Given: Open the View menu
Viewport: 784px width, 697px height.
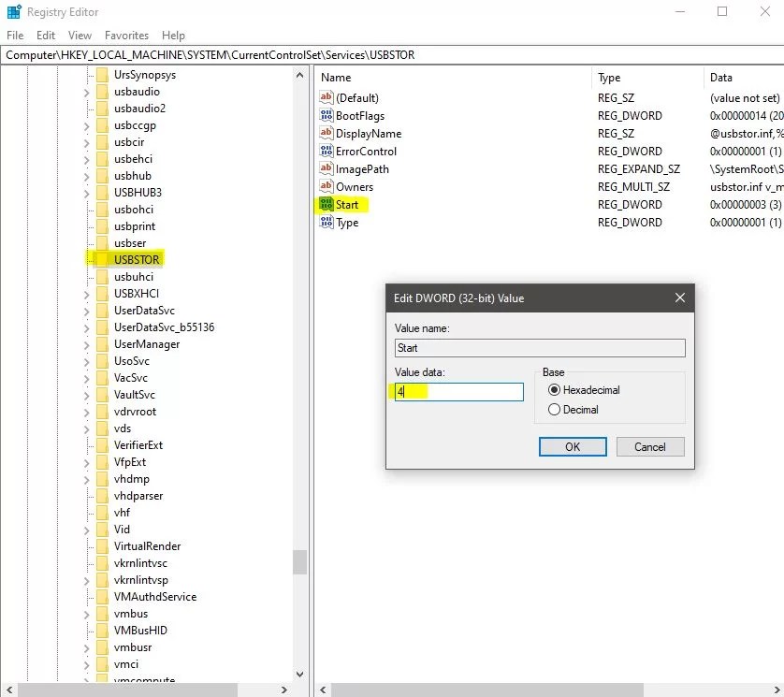Looking at the screenshot, I should [x=80, y=35].
